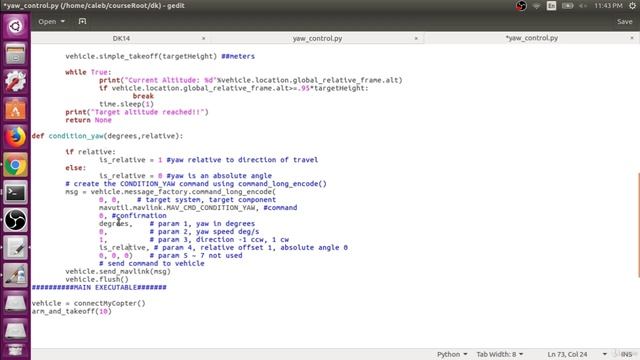Open the sound volume indicator
The height and width of the screenshot is (360, 640).
coord(583,6)
